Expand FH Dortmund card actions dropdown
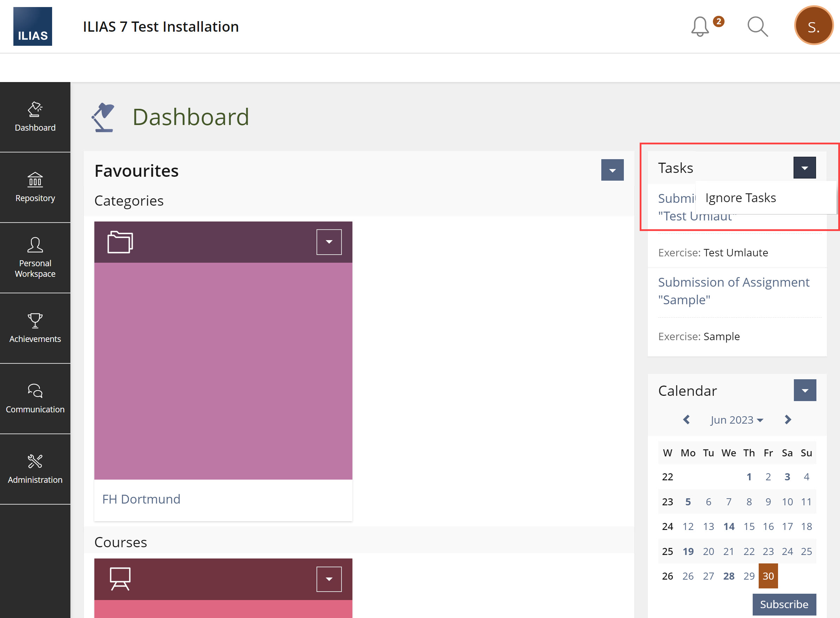840x618 pixels. click(329, 242)
